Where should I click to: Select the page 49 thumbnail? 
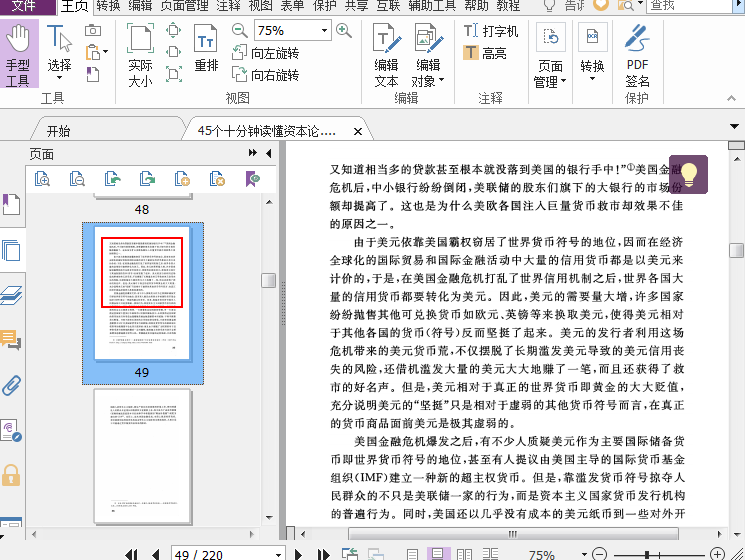[x=143, y=303]
